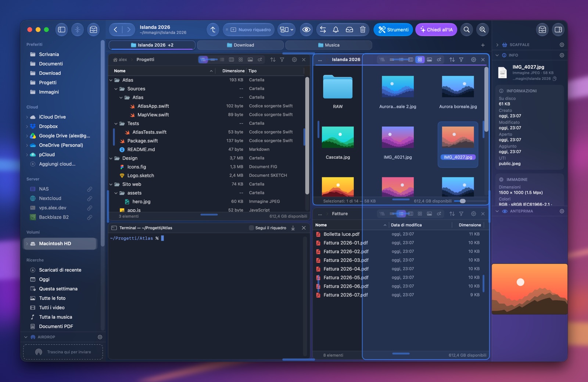The height and width of the screenshot is (382, 588).
Task: Switch Fatture pane to gallery view
Action: 429,214
